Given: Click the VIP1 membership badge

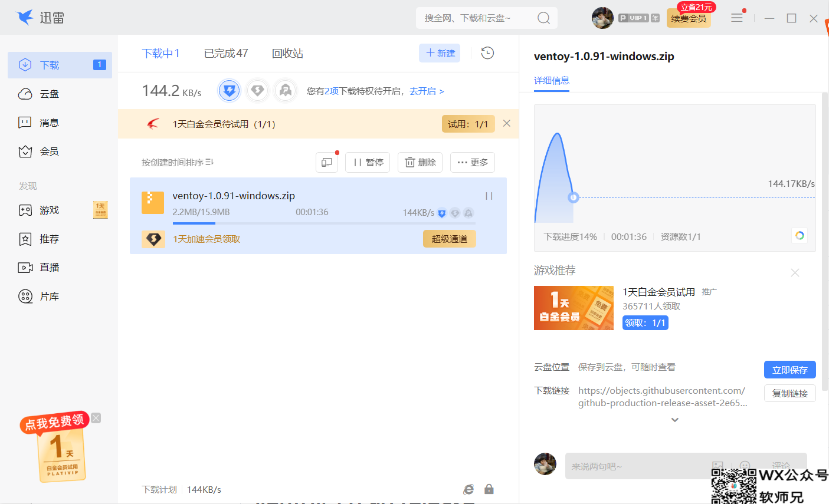Looking at the screenshot, I should click(x=639, y=18).
